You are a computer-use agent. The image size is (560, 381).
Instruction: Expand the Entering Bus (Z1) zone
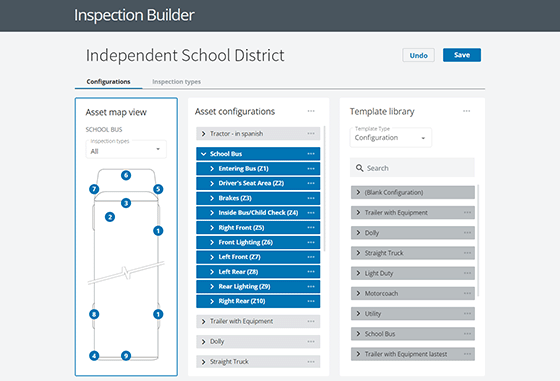tap(212, 169)
